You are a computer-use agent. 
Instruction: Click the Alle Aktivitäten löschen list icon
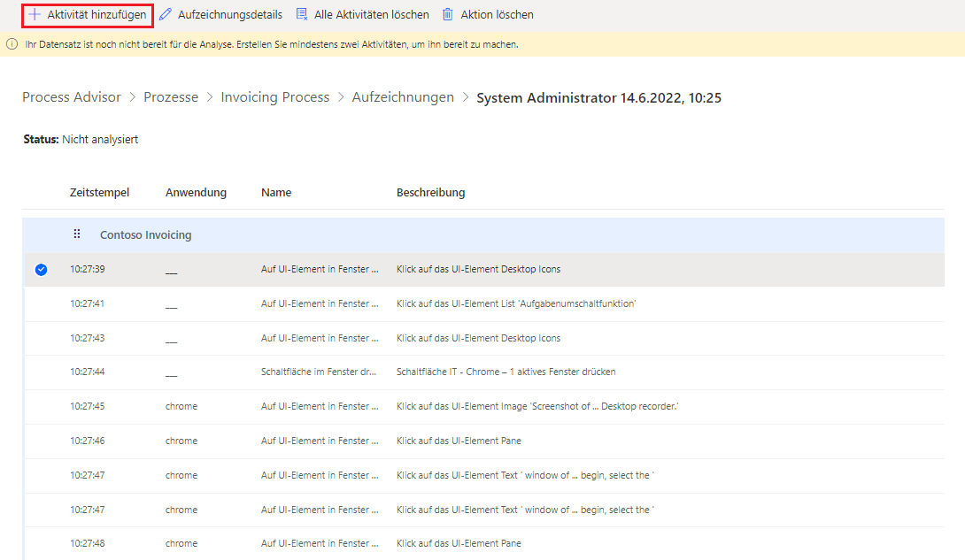302,15
